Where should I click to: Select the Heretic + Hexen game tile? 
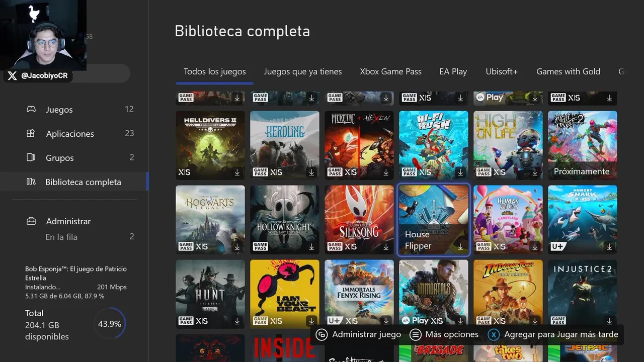[x=359, y=145]
